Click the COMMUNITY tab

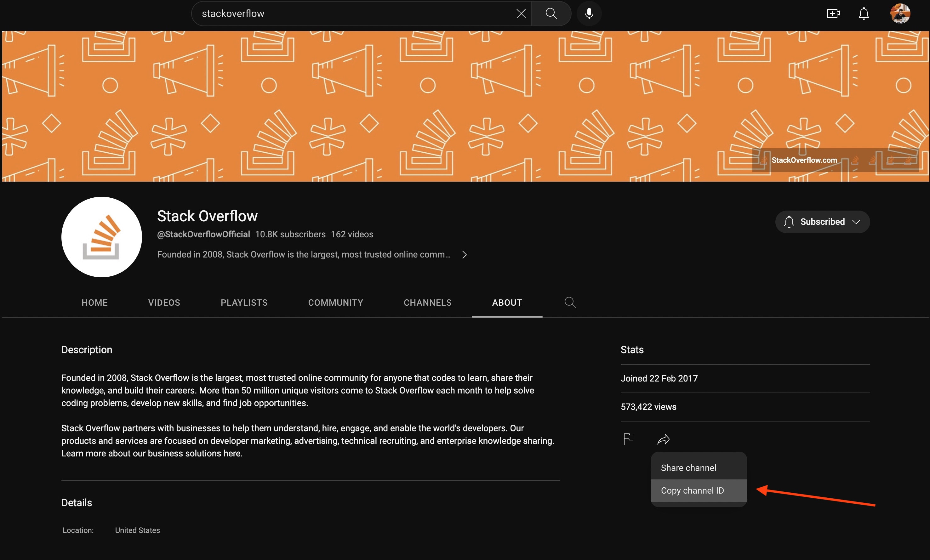[335, 303]
